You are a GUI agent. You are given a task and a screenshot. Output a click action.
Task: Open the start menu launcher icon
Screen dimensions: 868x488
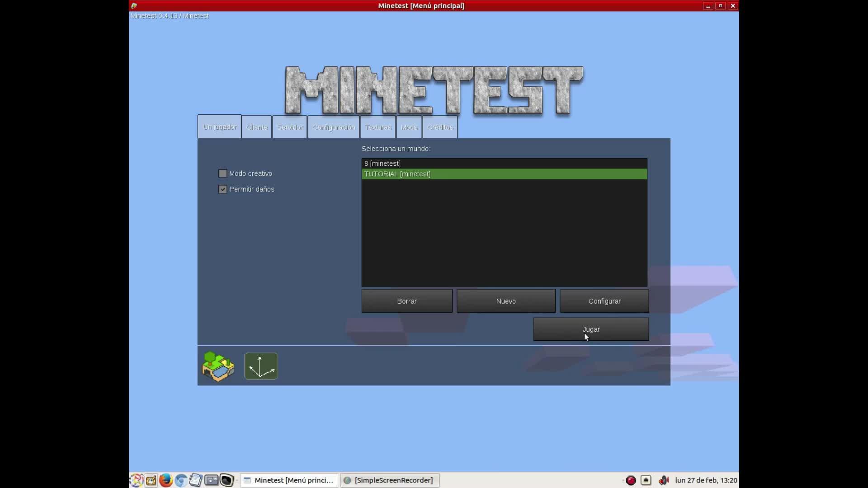point(136,480)
